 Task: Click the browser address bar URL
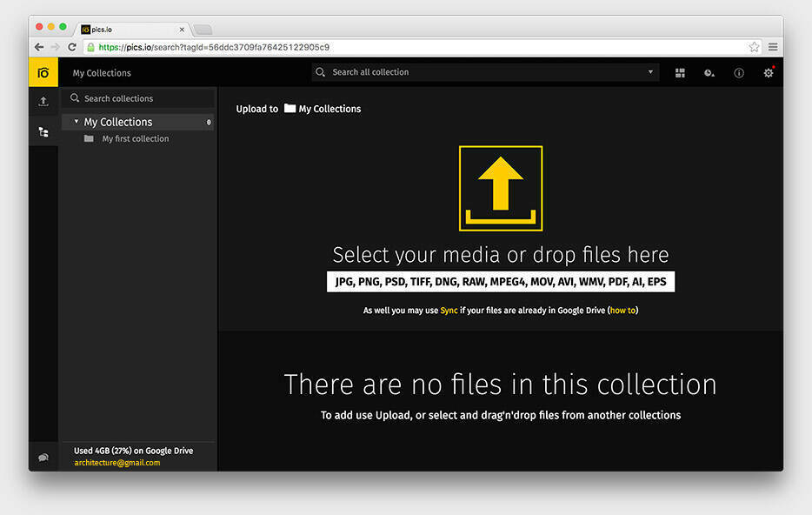(x=214, y=47)
